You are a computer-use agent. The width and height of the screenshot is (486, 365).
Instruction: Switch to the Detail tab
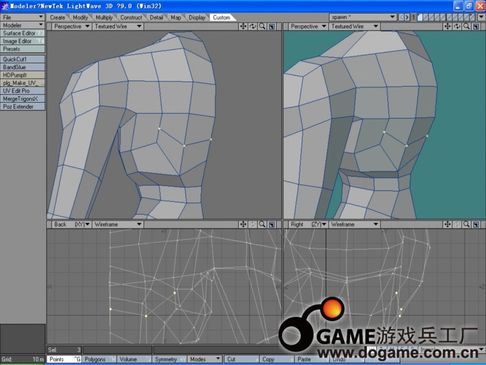156,17
